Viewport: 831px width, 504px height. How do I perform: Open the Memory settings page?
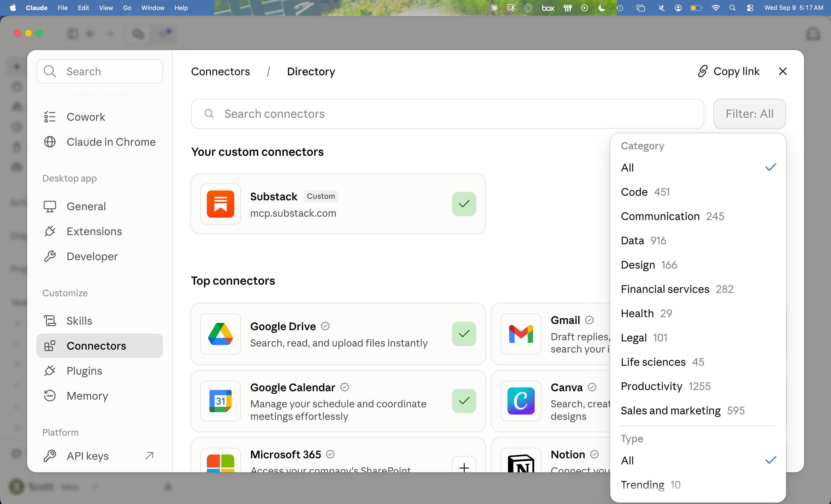(100, 396)
